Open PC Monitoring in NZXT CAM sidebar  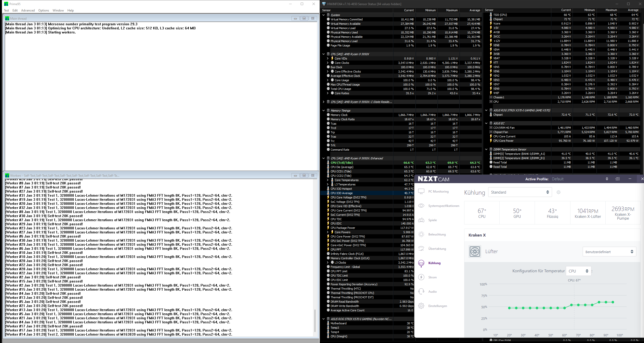tap(438, 192)
